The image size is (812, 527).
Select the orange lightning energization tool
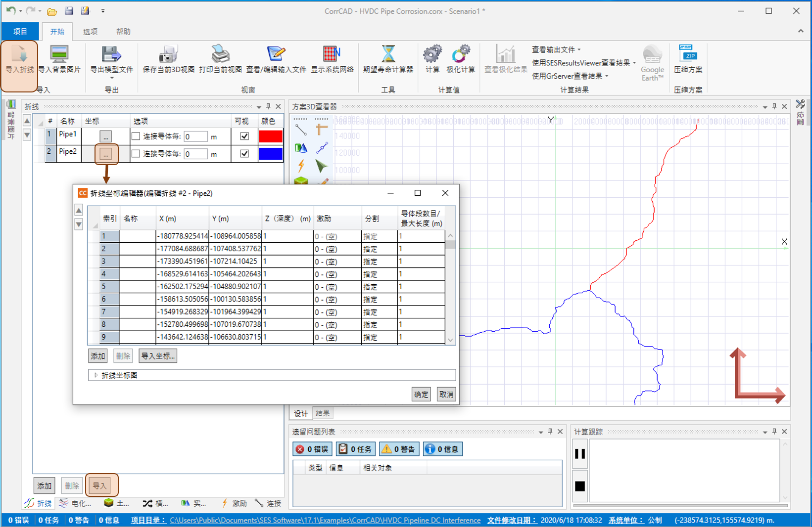point(301,166)
